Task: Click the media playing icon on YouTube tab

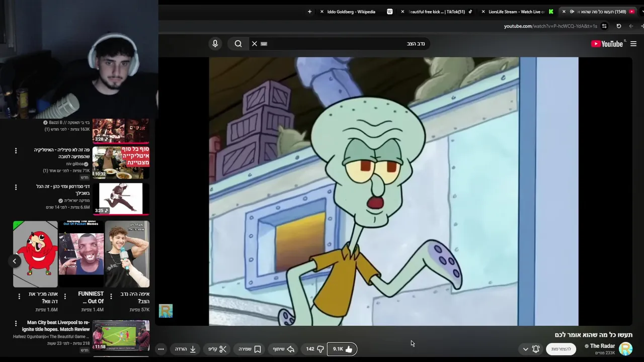Action: (x=572, y=12)
